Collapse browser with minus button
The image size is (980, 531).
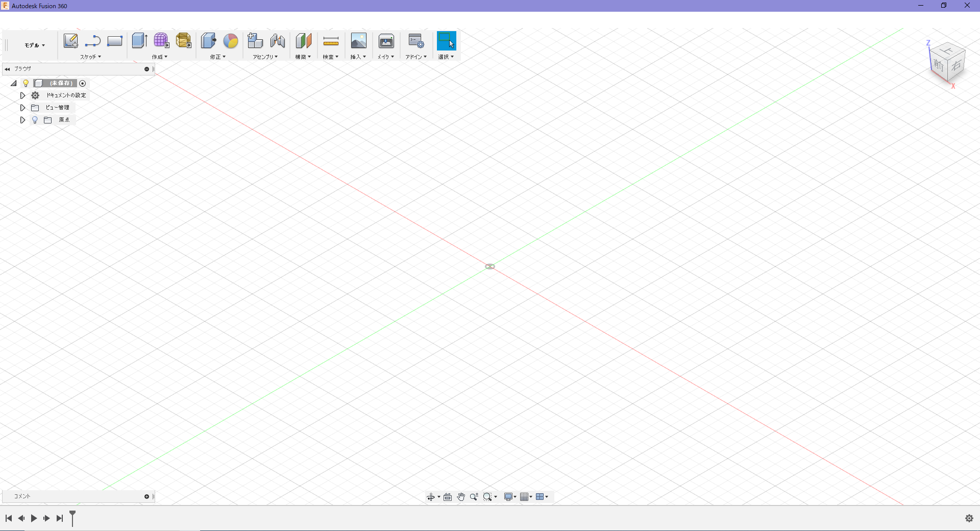click(147, 69)
